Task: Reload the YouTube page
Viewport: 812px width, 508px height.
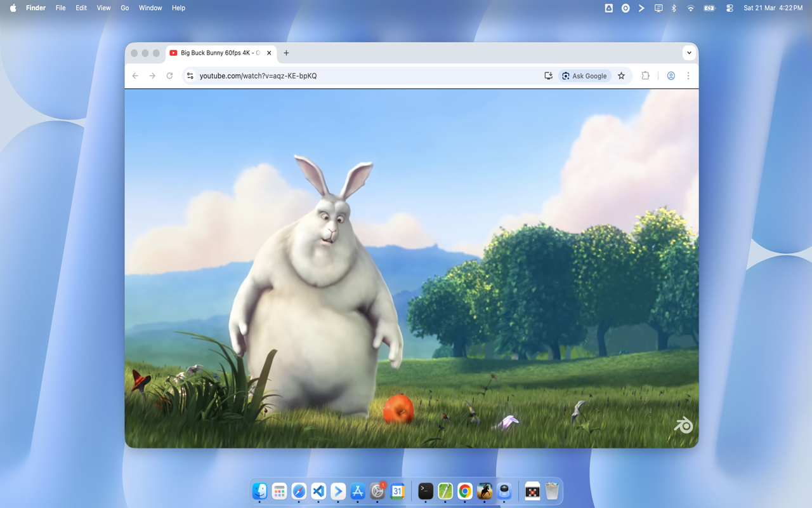Action: (169, 76)
